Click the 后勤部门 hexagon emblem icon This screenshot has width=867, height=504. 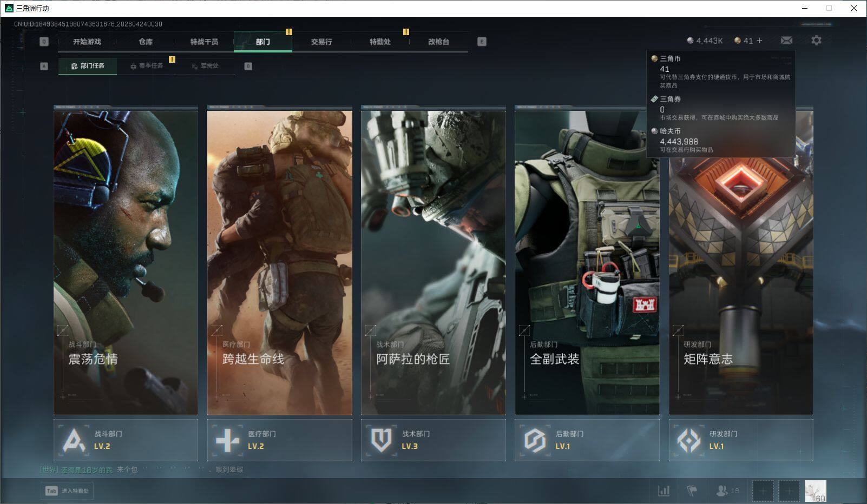pyautogui.click(x=535, y=440)
